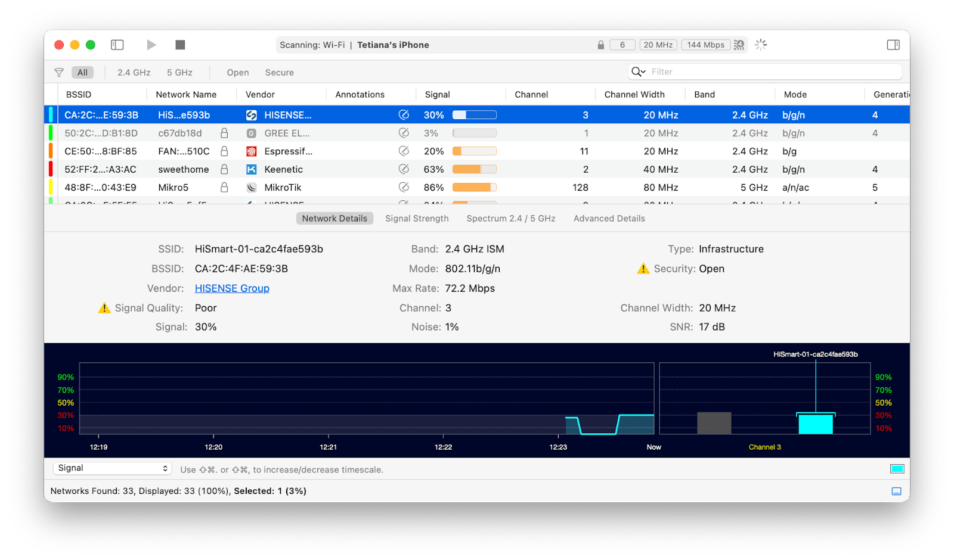Screen dimensions: 954x560
Task: Click the Signal Quality warning icon
Action: [104, 307]
